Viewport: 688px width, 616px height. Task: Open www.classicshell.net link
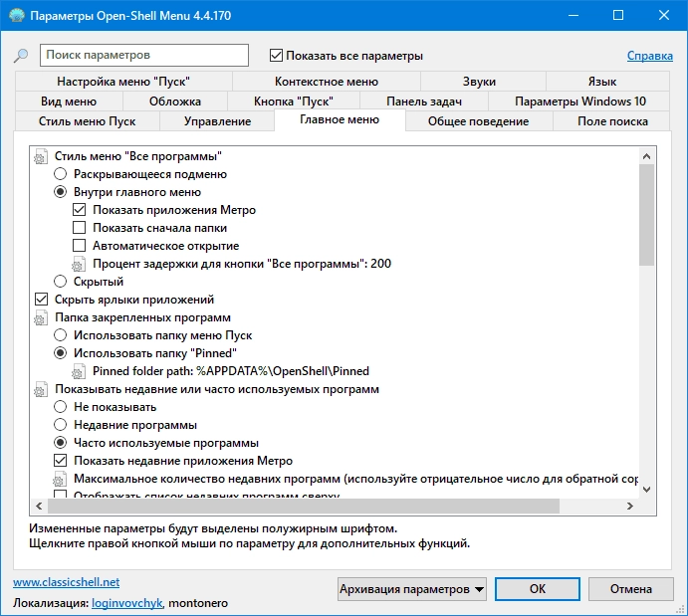67,582
